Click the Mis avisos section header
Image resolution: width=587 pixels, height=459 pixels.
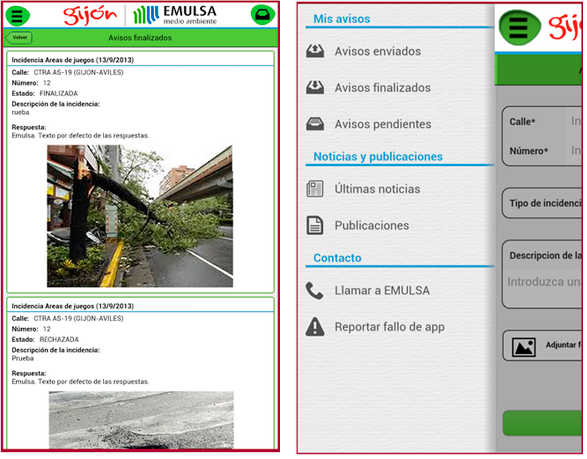(x=341, y=19)
